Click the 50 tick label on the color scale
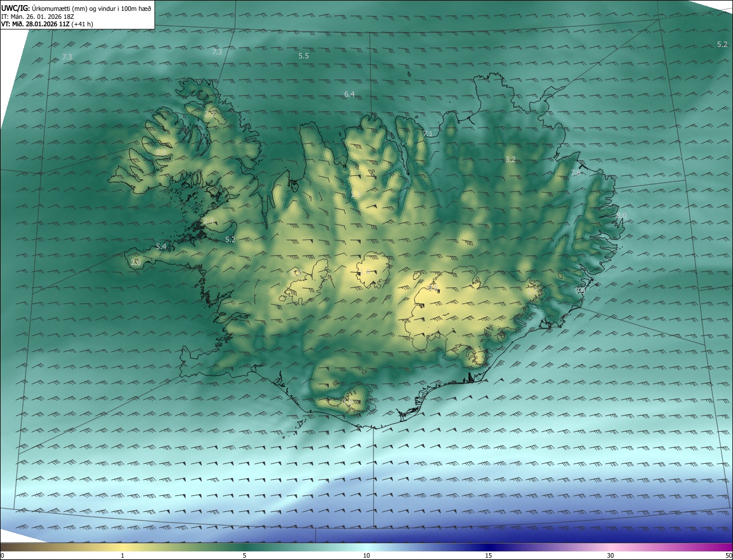The image size is (733, 560). 728,555
